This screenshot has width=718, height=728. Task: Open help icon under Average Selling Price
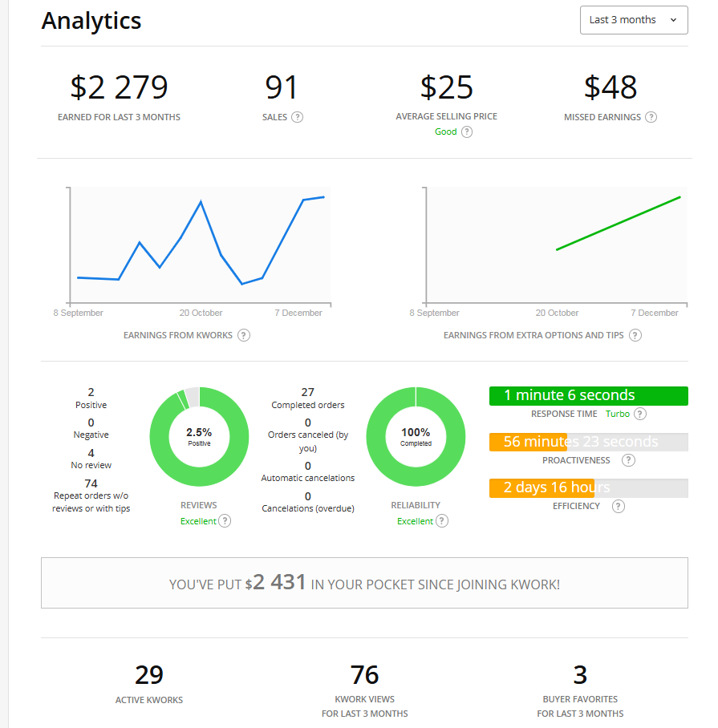coord(467,132)
